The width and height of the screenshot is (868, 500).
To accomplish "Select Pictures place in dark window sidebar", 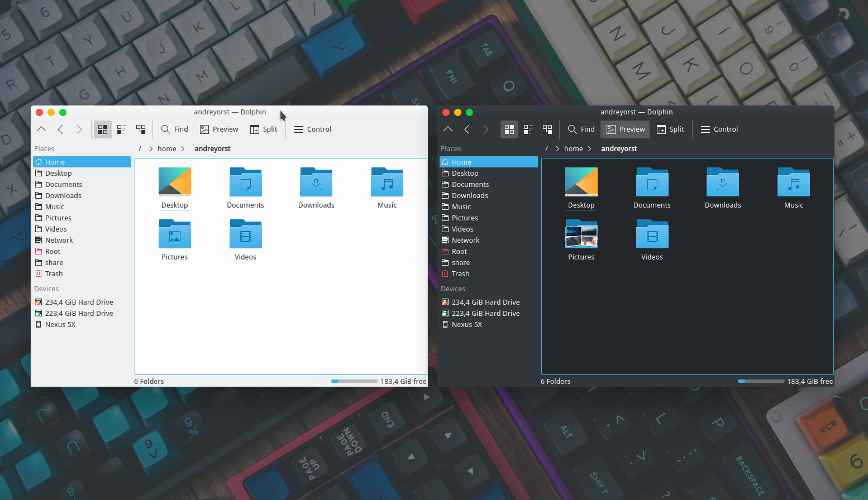I will [x=489, y=218].
